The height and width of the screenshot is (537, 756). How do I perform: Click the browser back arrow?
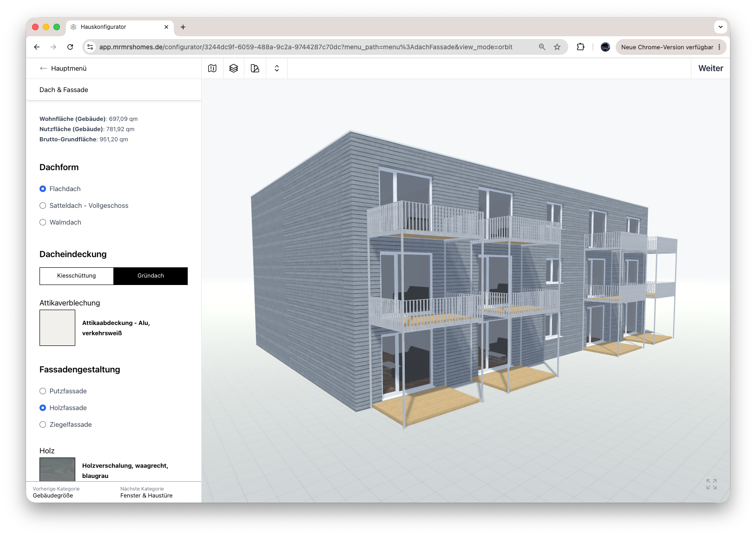point(37,47)
